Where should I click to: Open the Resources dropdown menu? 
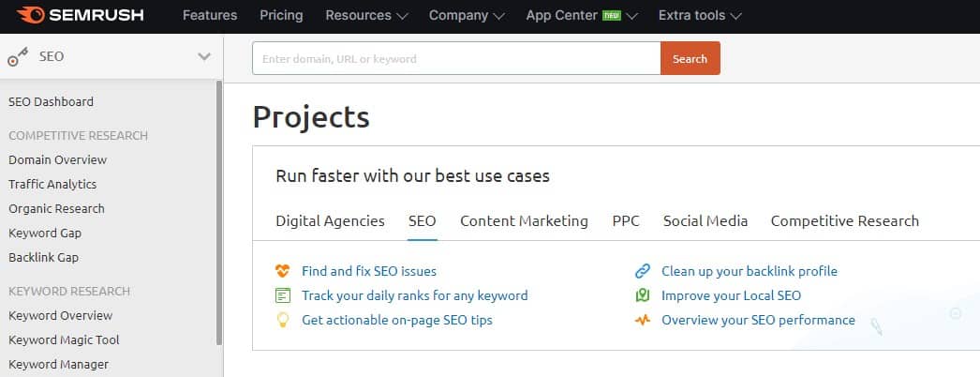366,16
